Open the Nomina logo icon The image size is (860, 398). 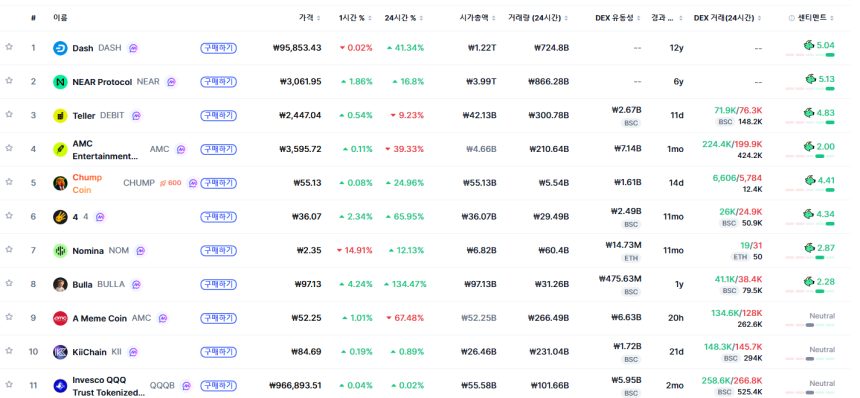point(60,251)
